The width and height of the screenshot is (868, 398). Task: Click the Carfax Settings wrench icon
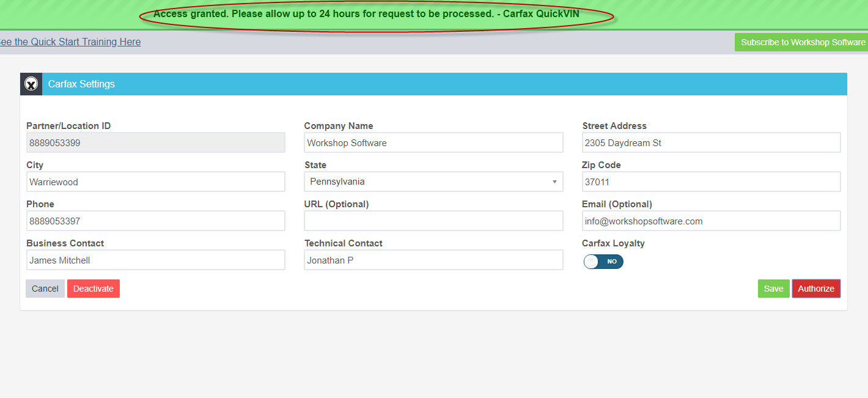coord(31,84)
